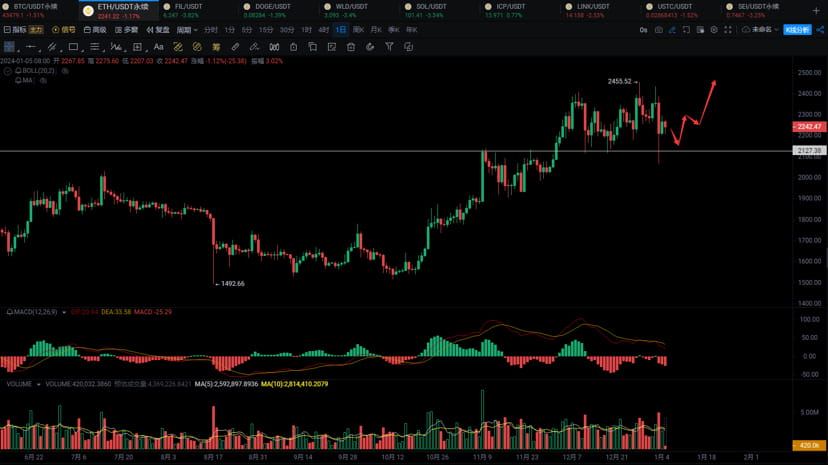Open the cloud 未命名 layout dropdown
Screen dimensions: 828x465
pyautogui.click(x=760, y=30)
